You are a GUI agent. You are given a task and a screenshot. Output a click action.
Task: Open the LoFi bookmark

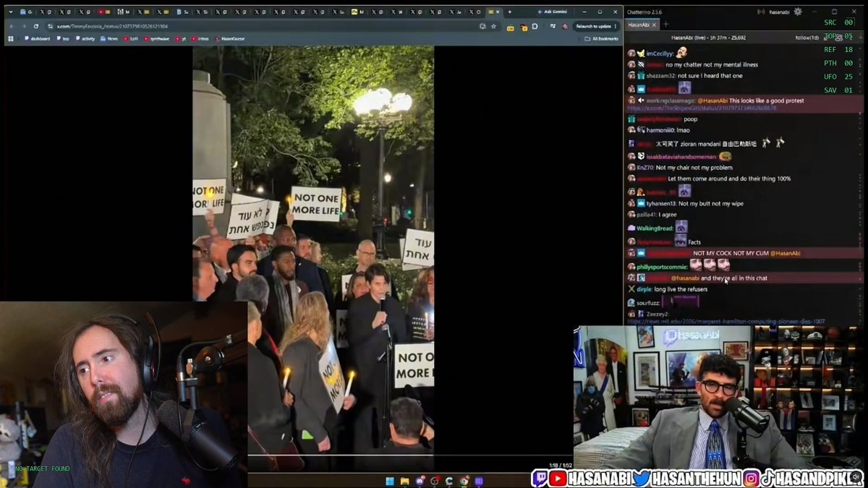pos(131,38)
